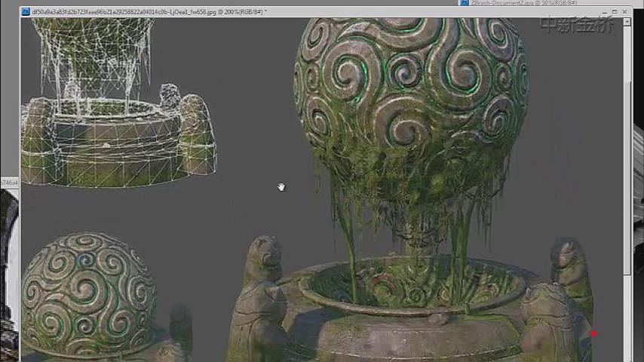
Task: Select the fw658.jpg document title bar
Action: click(x=327, y=12)
